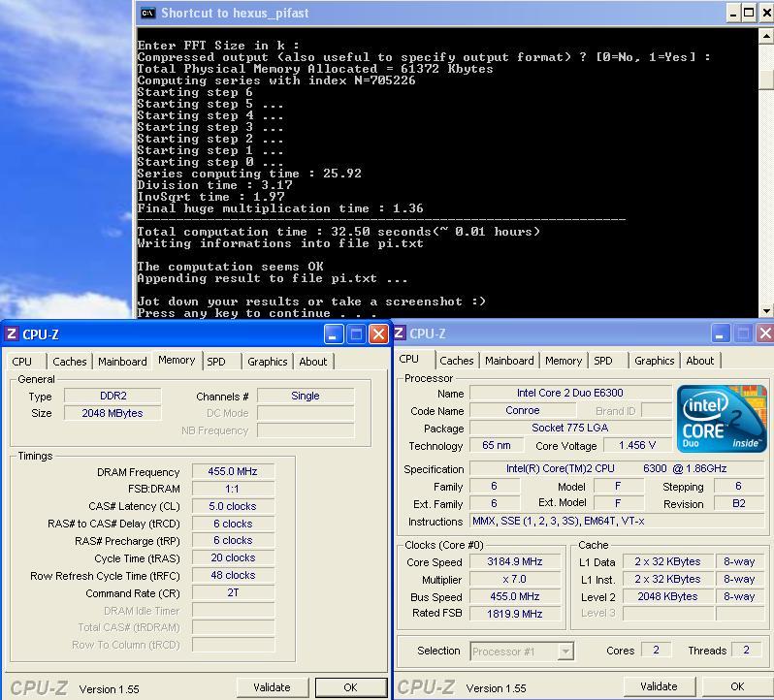The image size is (774, 700).
Task: Open About tab in right CPU-Z window
Action: pyautogui.click(x=700, y=361)
